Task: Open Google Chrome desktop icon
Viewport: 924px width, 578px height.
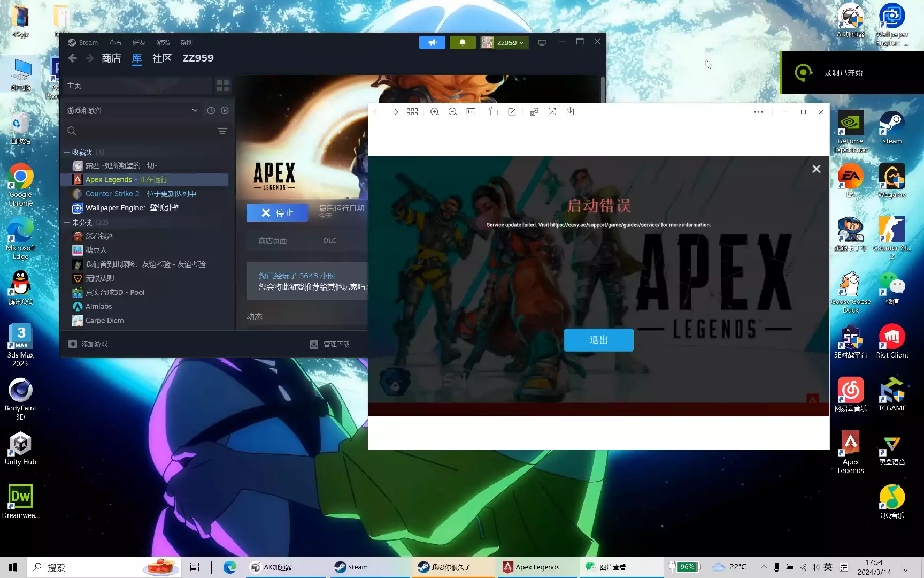Action: 20,185
